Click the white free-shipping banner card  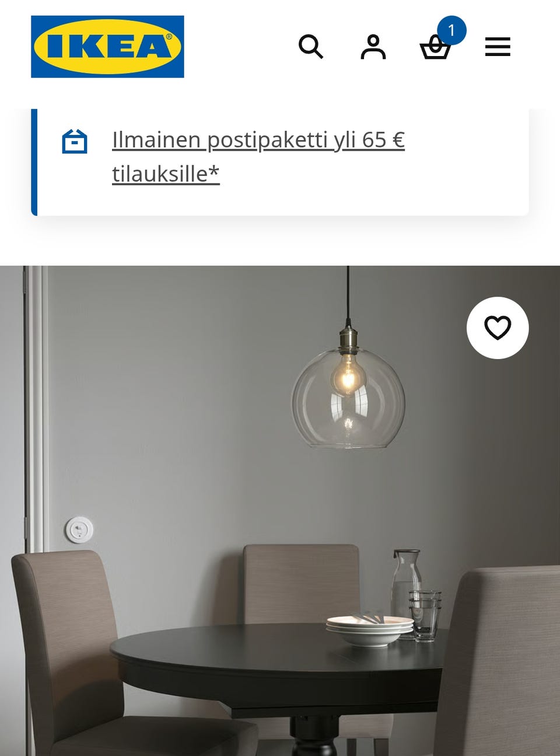280,162
